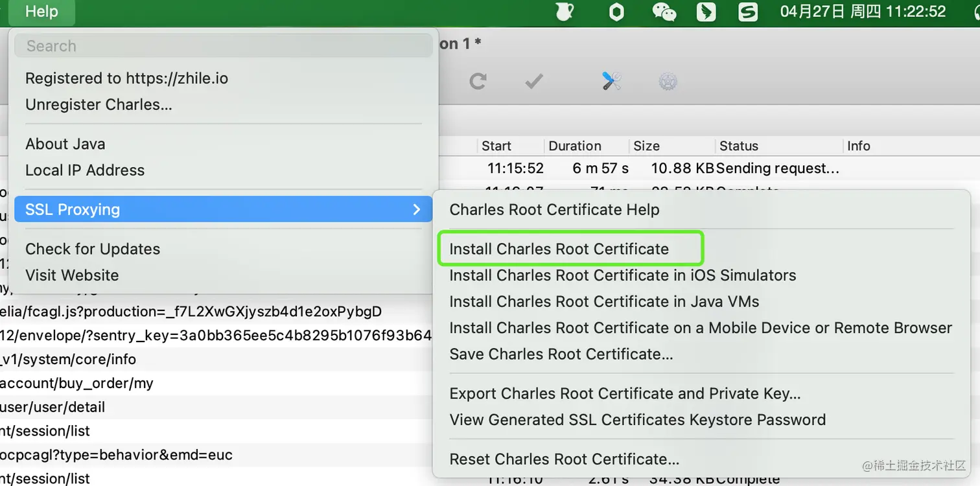Click the duration cell reading 6 m 57 s
Screen dimensions: 980x486
tap(601, 168)
